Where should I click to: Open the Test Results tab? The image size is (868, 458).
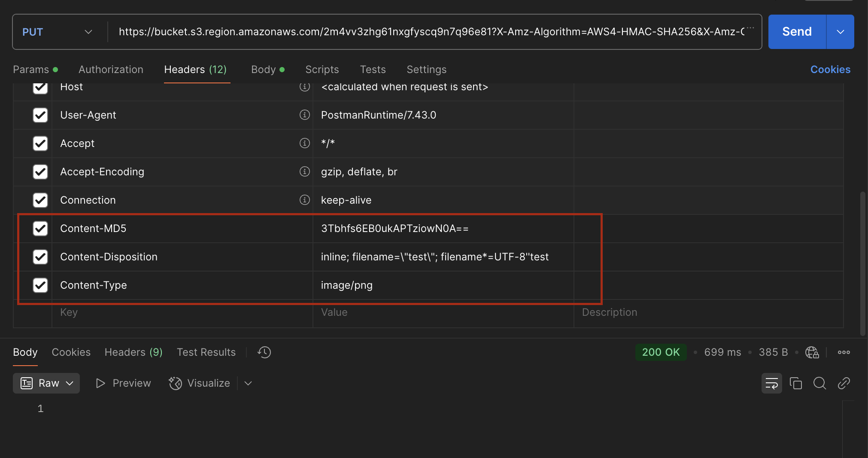pos(206,352)
